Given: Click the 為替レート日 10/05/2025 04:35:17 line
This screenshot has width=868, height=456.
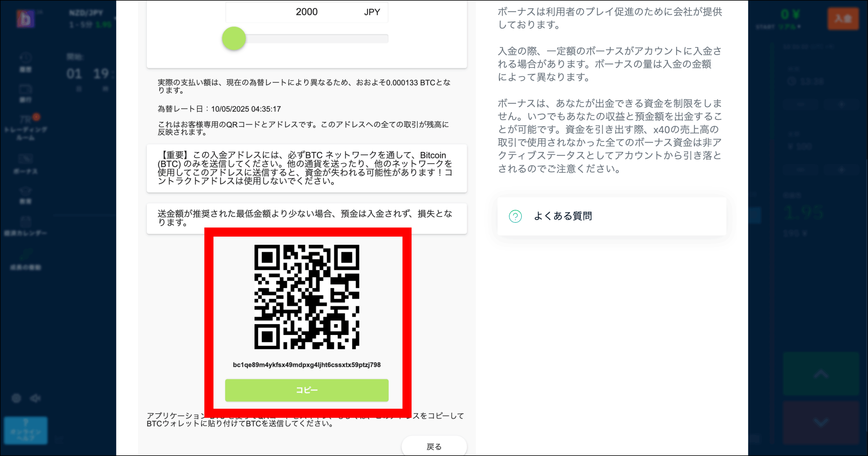Looking at the screenshot, I should coord(219,109).
